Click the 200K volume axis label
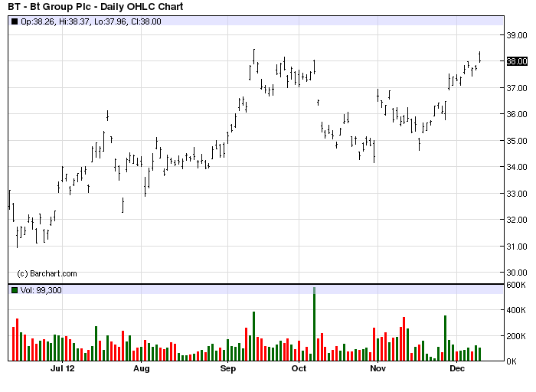536x392 pixels. point(516,336)
